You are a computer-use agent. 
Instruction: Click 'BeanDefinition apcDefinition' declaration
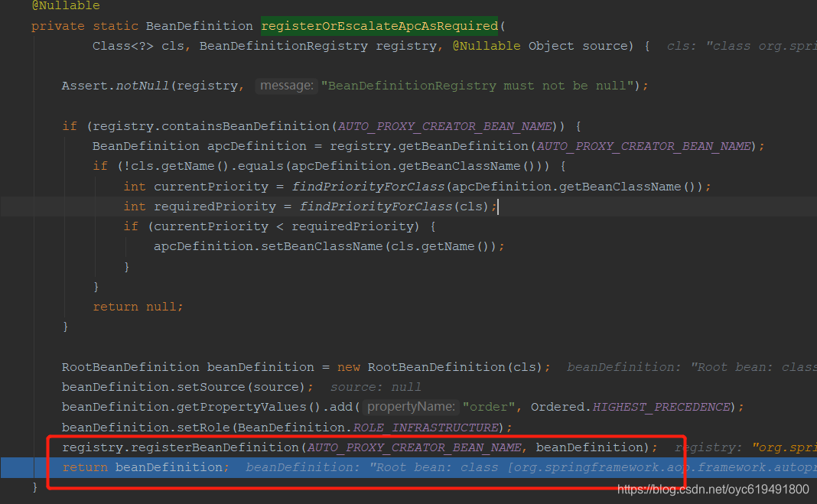pos(200,146)
